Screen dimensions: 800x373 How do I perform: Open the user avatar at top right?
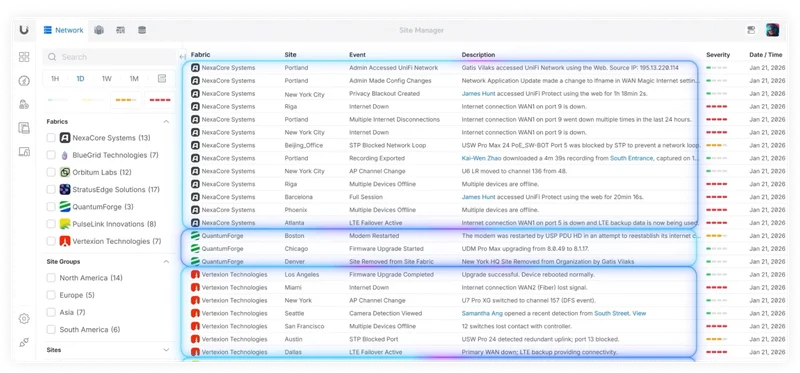[x=772, y=30]
